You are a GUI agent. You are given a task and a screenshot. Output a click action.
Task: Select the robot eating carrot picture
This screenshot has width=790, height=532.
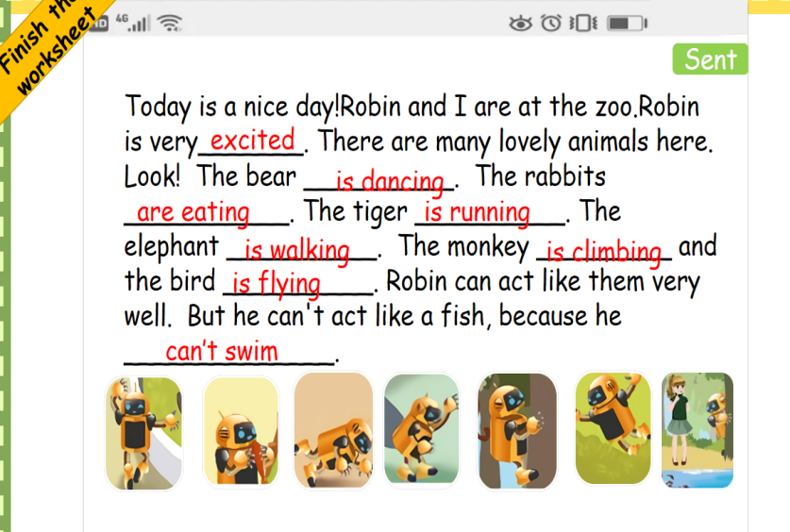(x=241, y=432)
